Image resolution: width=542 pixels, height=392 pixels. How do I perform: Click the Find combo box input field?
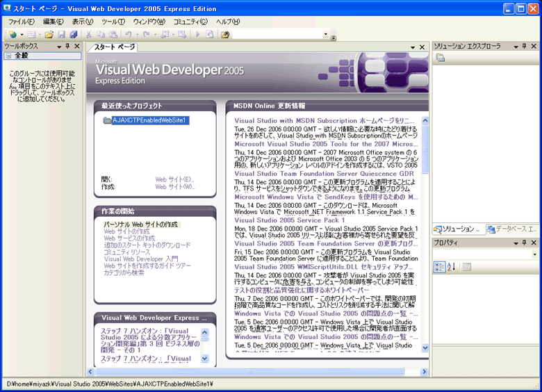(277, 34)
